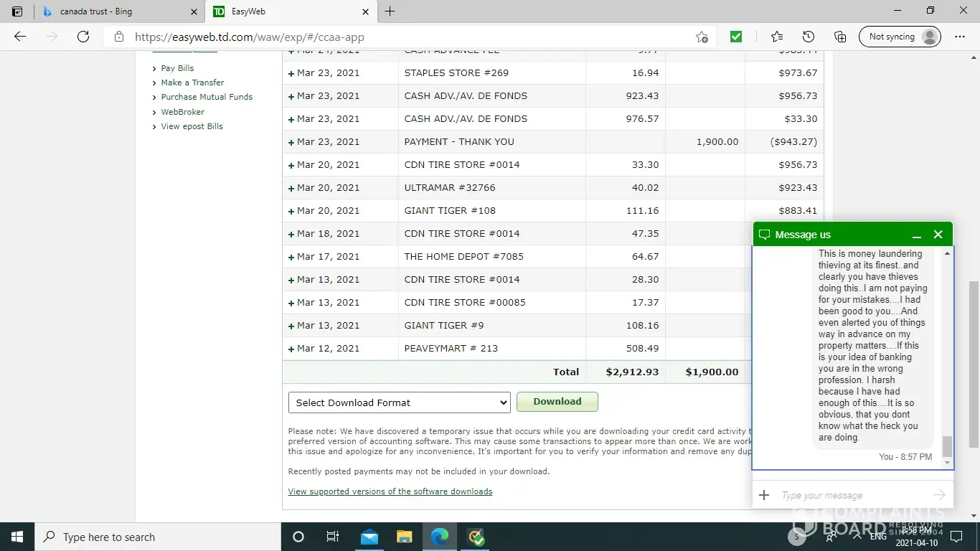This screenshot has width=980, height=551.
Task: Expand the PEAVEYMART # 213 transaction
Action: [x=291, y=349]
